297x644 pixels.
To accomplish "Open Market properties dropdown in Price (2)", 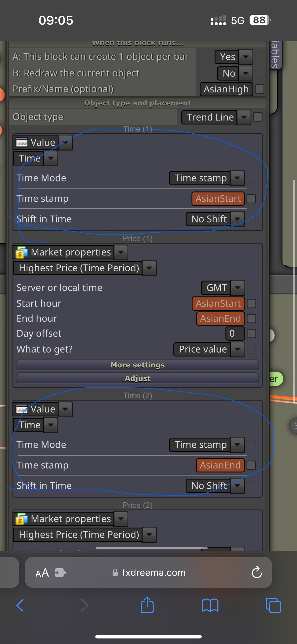I will (x=71, y=519).
